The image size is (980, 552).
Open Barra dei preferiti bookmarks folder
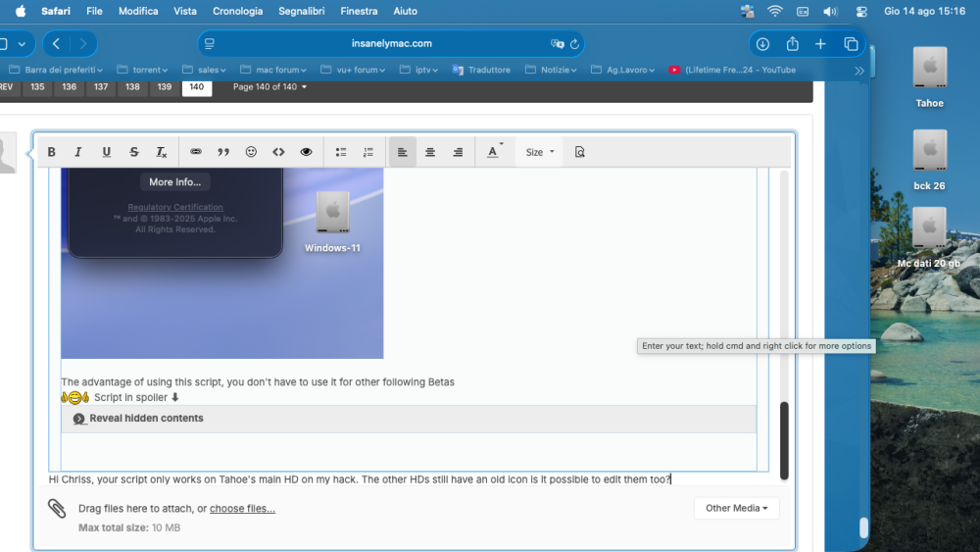56,70
